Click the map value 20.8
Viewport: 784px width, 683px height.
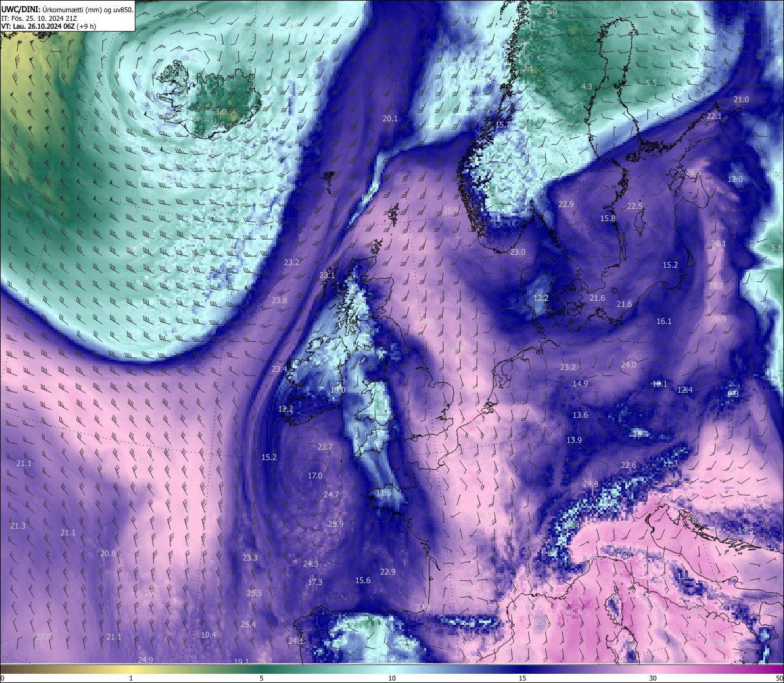click(x=108, y=553)
